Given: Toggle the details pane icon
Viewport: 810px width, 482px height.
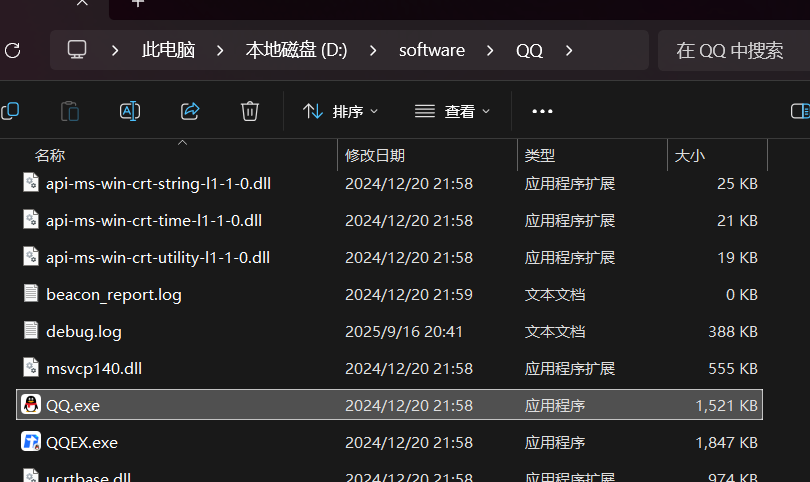Looking at the screenshot, I should (800, 111).
